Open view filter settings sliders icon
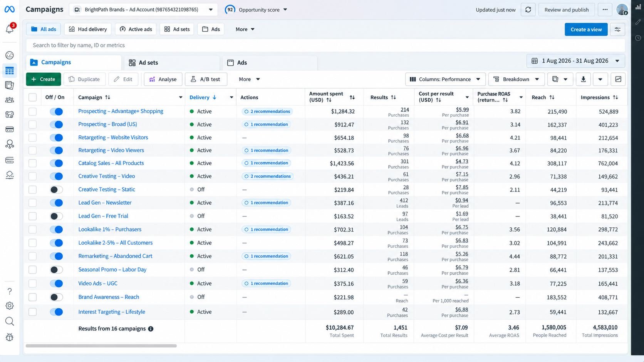 [x=617, y=29]
